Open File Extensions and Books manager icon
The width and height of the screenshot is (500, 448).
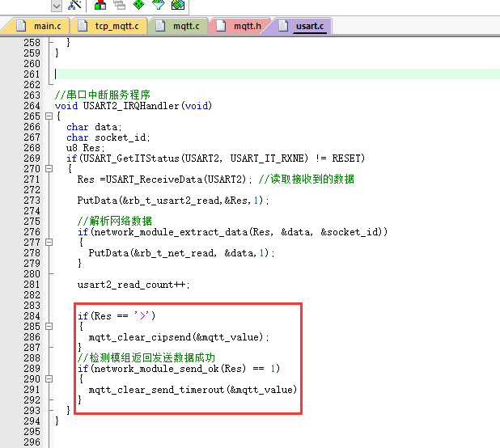[101, 5]
